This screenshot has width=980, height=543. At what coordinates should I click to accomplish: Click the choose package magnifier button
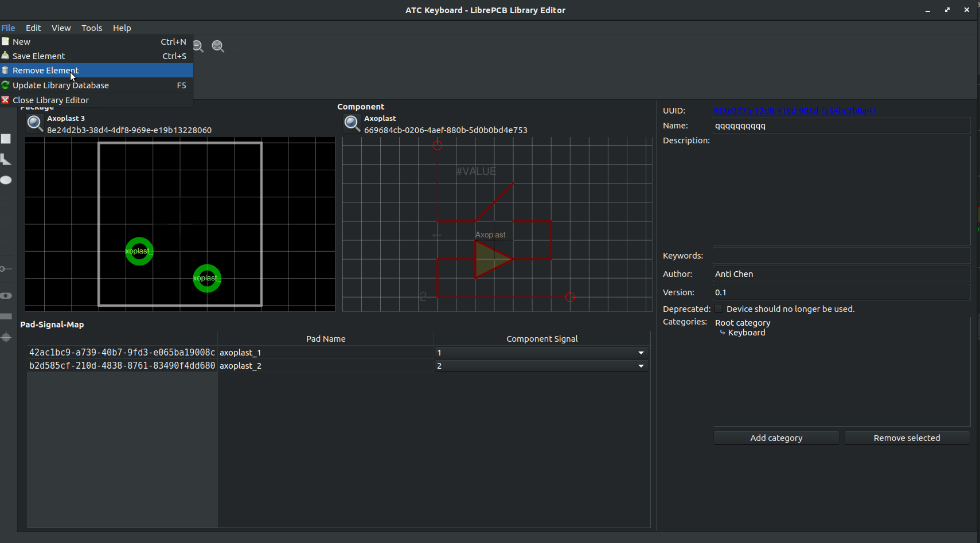[35, 124]
